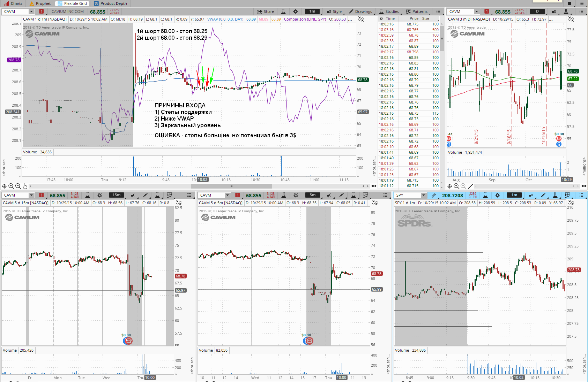This screenshot has height=382, width=588.
Task: Click the earnings phone icon on 15m chart
Action: [x=128, y=341]
